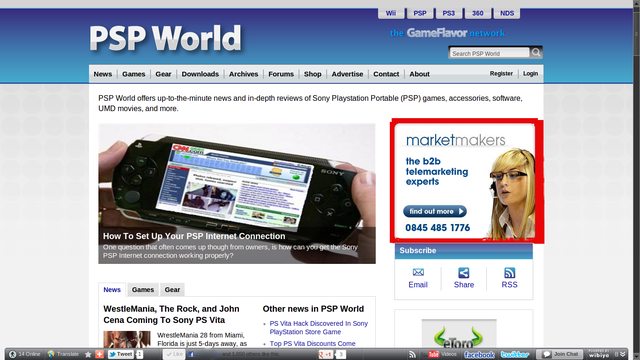Open Translate in the bottom toolbar
Screen dimensions: 640x360
click(x=63, y=354)
